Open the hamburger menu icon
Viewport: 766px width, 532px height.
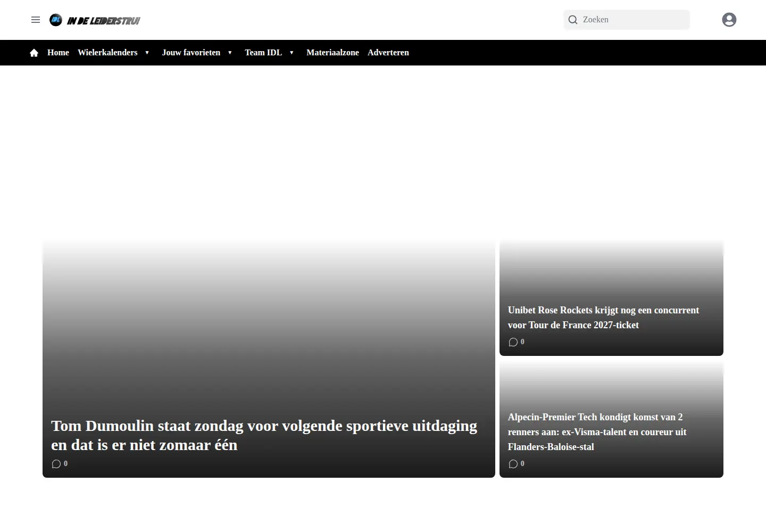(x=36, y=20)
